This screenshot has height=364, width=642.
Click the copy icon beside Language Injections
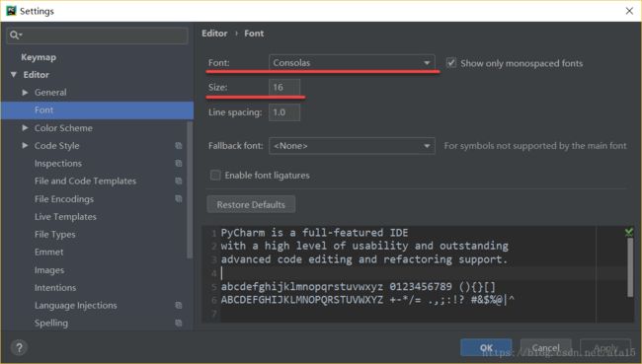(x=179, y=305)
